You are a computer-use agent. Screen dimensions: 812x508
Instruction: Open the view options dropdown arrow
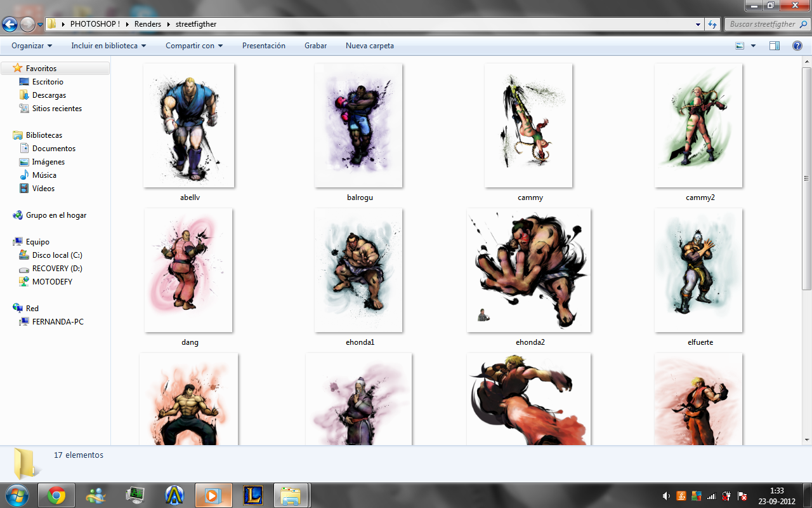[753, 46]
